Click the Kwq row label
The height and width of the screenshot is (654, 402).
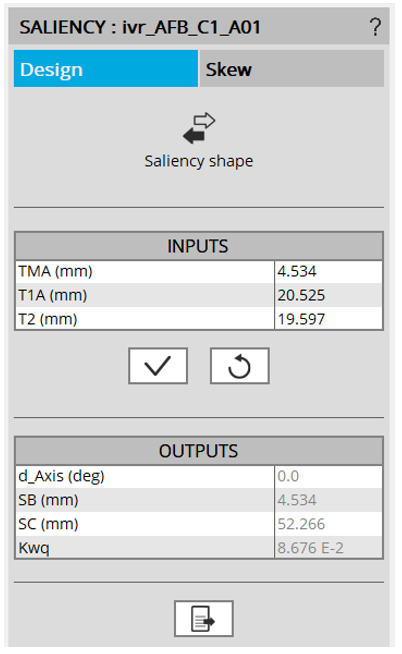[x=34, y=548]
